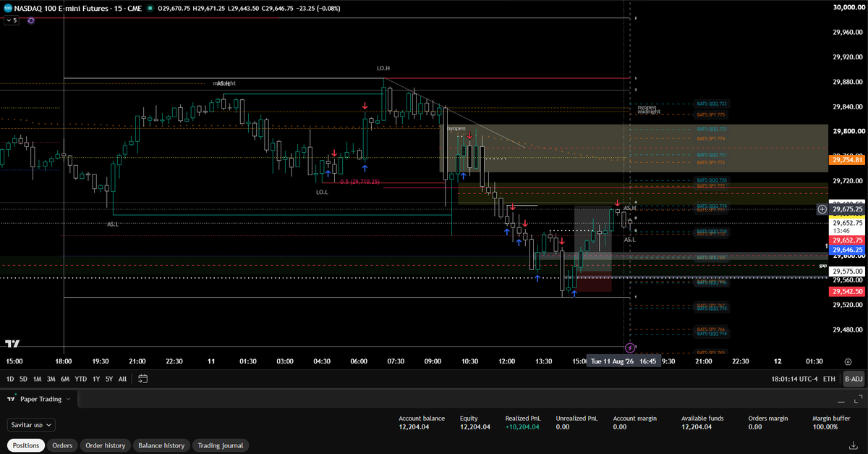The width and height of the screenshot is (868, 454).
Task: Click the NASDAQ 100 symbol logo icon
Action: tap(7, 9)
